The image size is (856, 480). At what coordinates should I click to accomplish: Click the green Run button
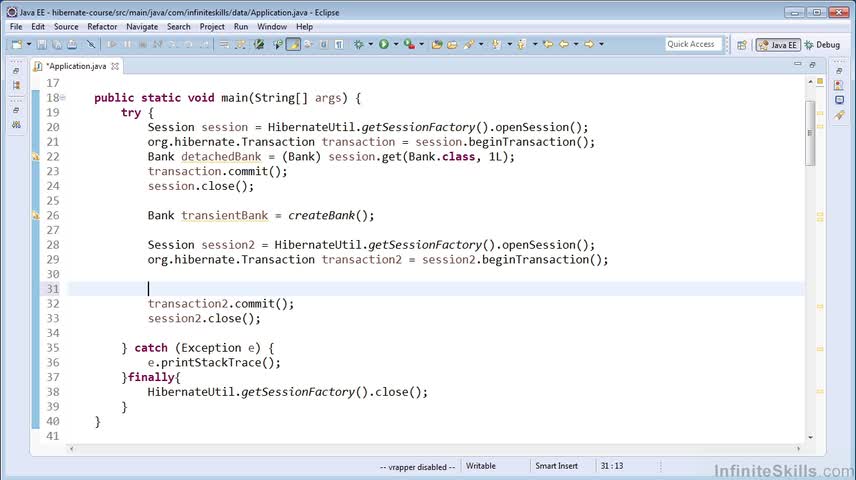pyautogui.click(x=384, y=44)
